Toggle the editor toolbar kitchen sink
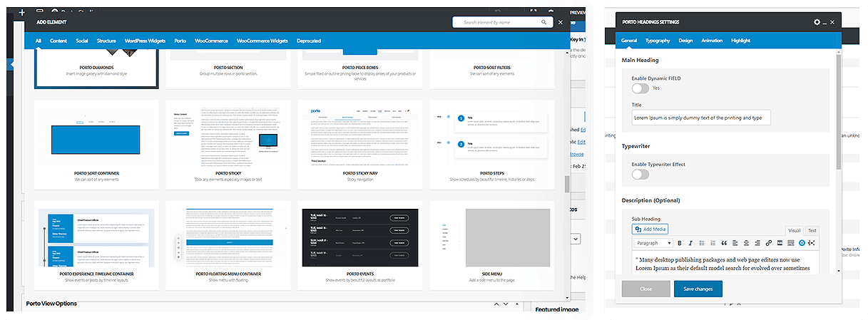868x320 pixels. (790, 243)
